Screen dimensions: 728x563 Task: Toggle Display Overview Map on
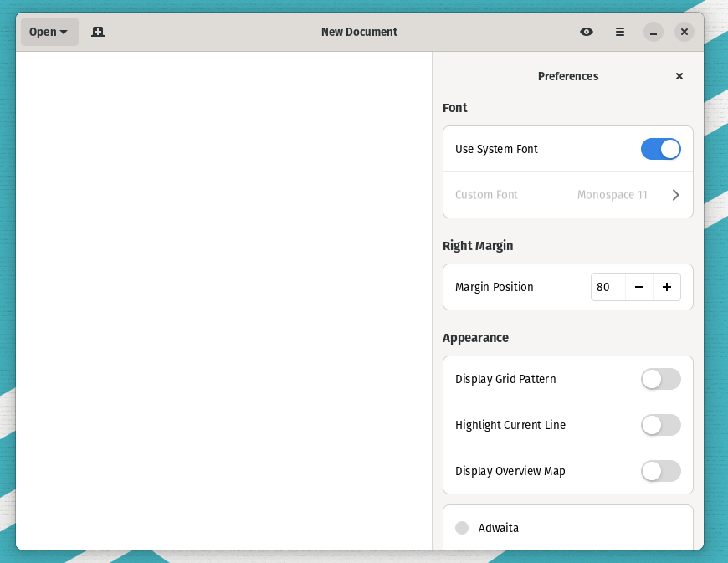[x=660, y=471]
